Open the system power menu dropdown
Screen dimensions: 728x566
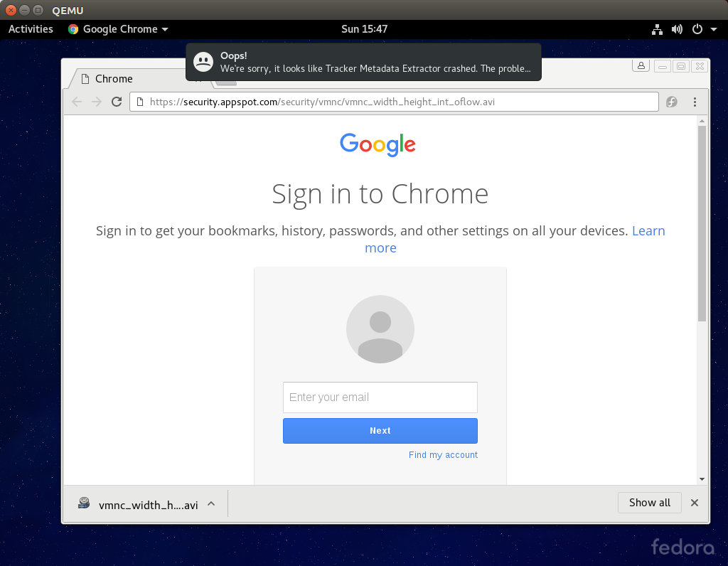click(x=704, y=29)
